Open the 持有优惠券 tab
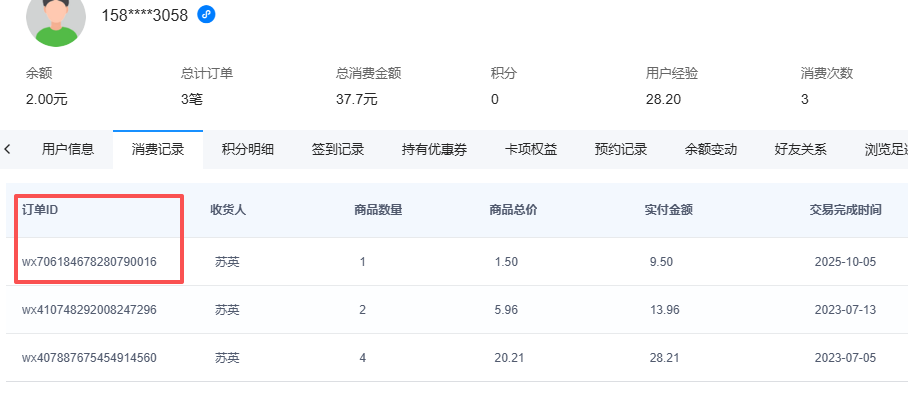 click(x=435, y=150)
